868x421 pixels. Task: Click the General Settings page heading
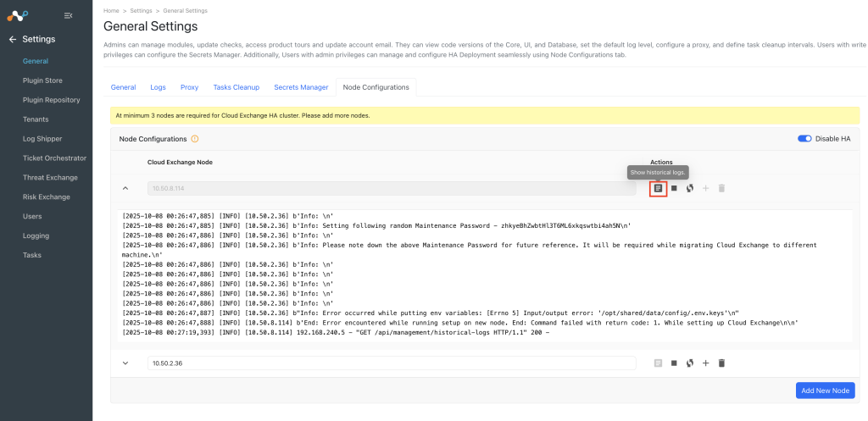151,26
